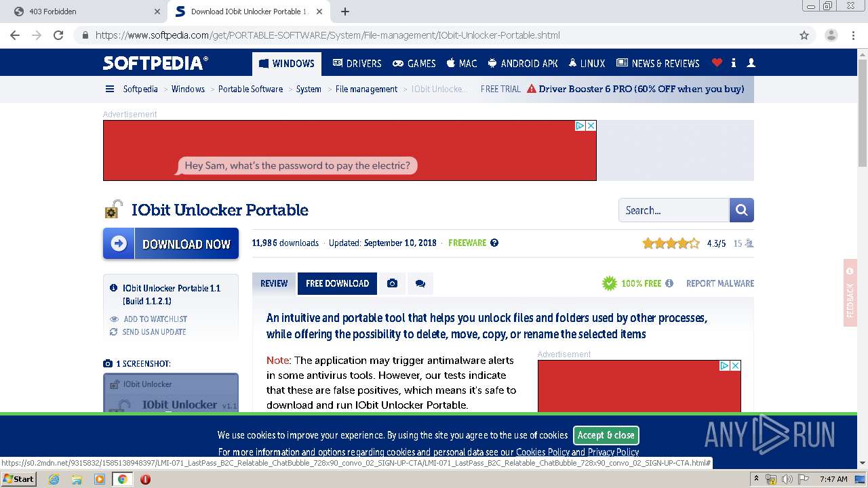Show hidden system tray icons
Viewport: 868px width, 488px height.
tap(756, 479)
